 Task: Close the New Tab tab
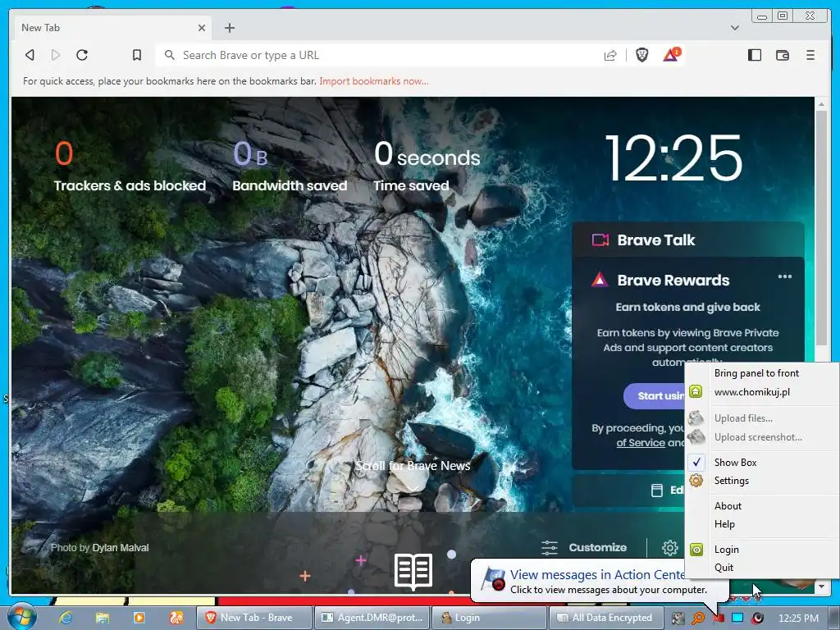point(202,28)
